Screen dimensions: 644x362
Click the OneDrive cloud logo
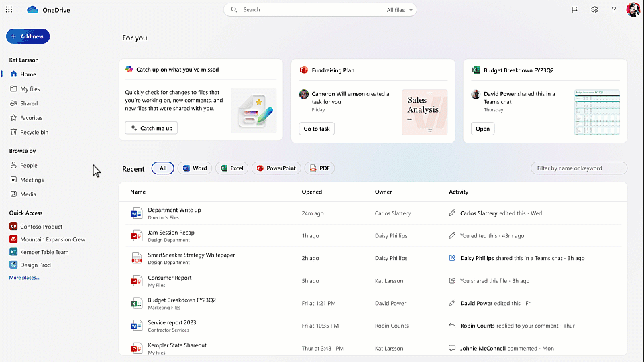tap(32, 10)
